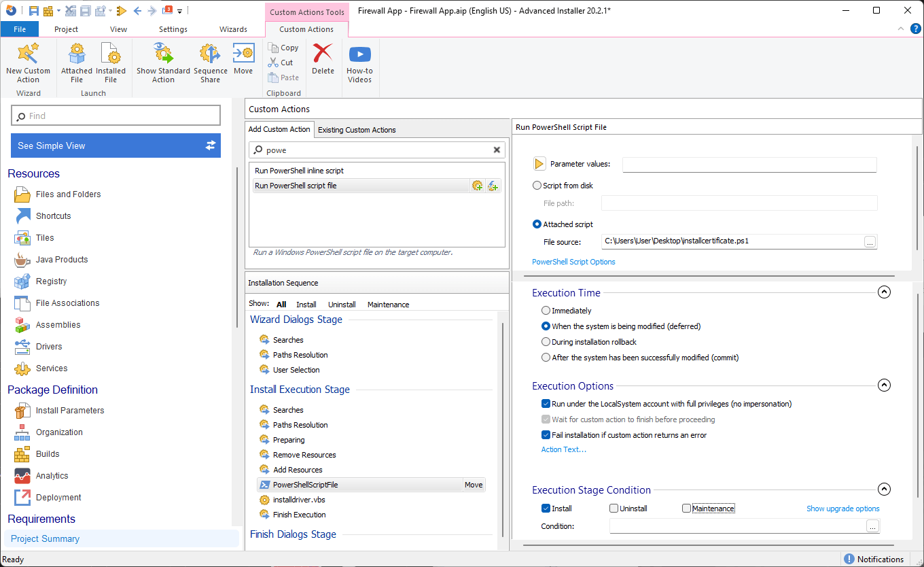Open the Registry page
924x567 pixels.
pos(51,281)
